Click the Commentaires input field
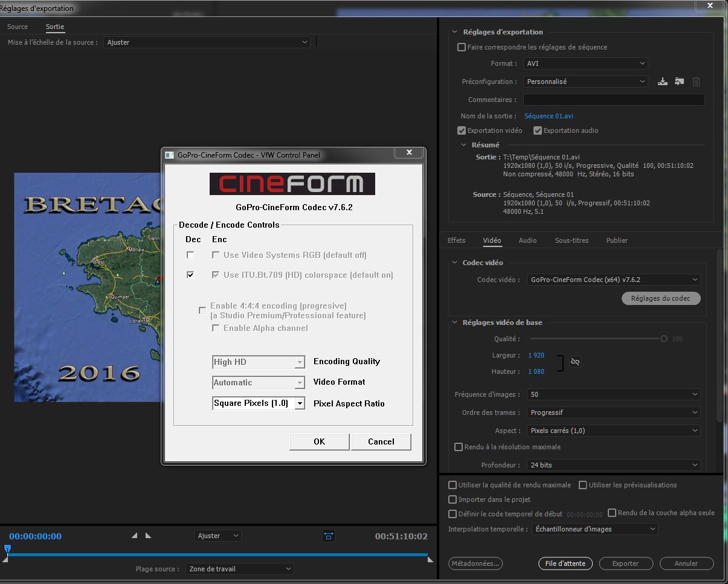 pos(614,100)
